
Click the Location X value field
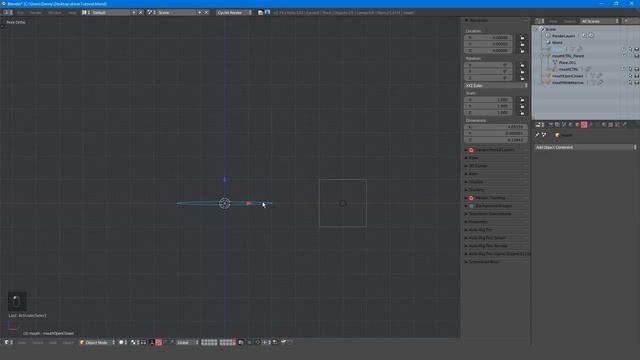[x=488, y=38]
